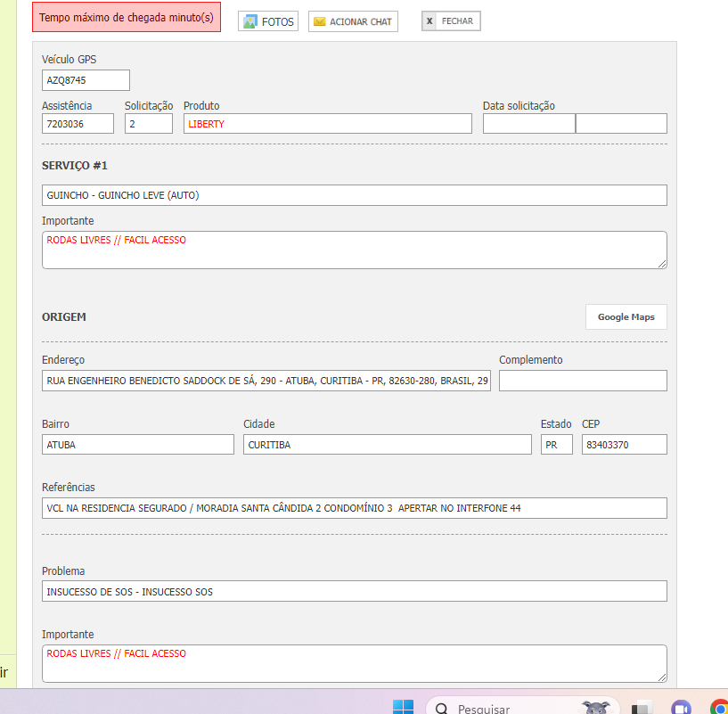This screenshot has width=728, height=714.
Task: Click the first Data solicitação box
Action: (x=528, y=124)
